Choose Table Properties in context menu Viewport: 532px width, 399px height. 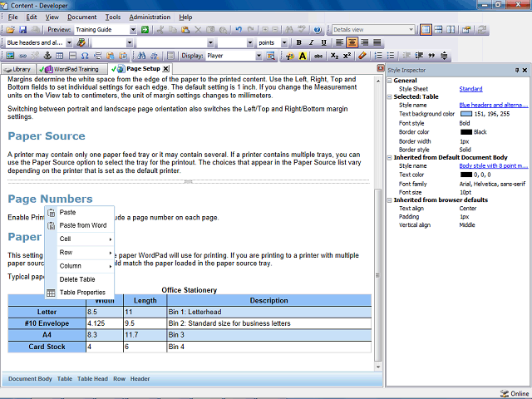click(x=80, y=293)
